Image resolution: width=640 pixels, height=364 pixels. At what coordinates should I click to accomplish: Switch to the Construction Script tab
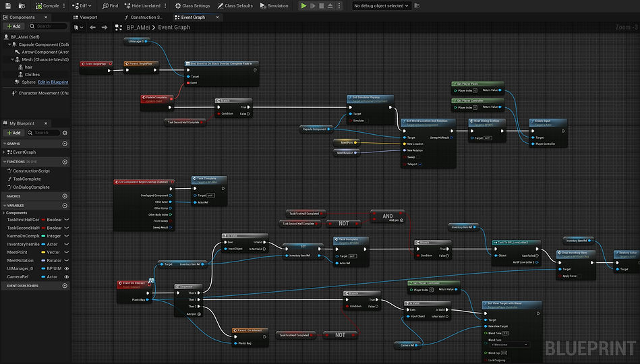click(143, 17)
